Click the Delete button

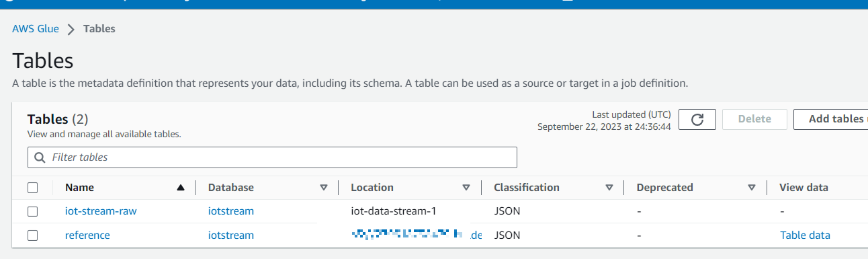tap(754, 119)
